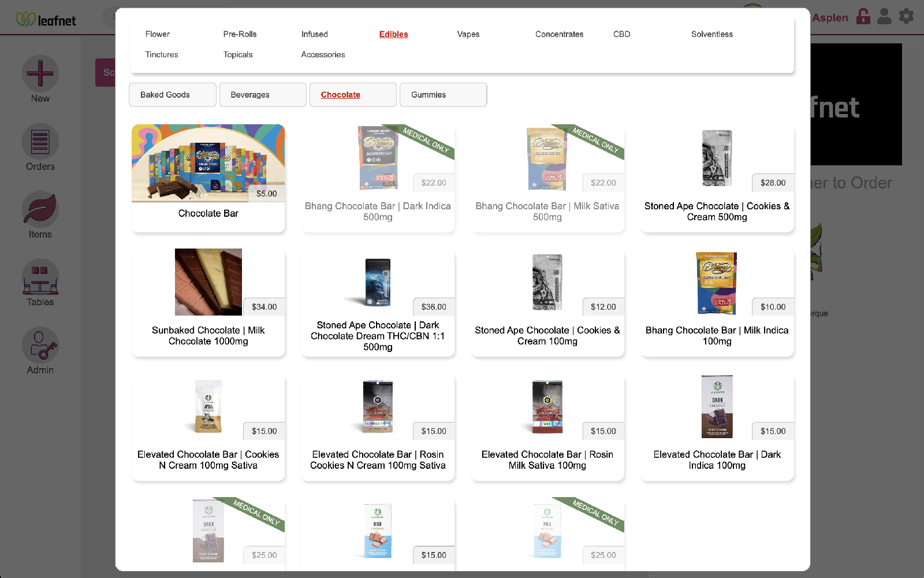This screenshot has width=924, height=578.
Task: Switch to the Flower category
Action: pyautogui.click(x=158, y=34)
